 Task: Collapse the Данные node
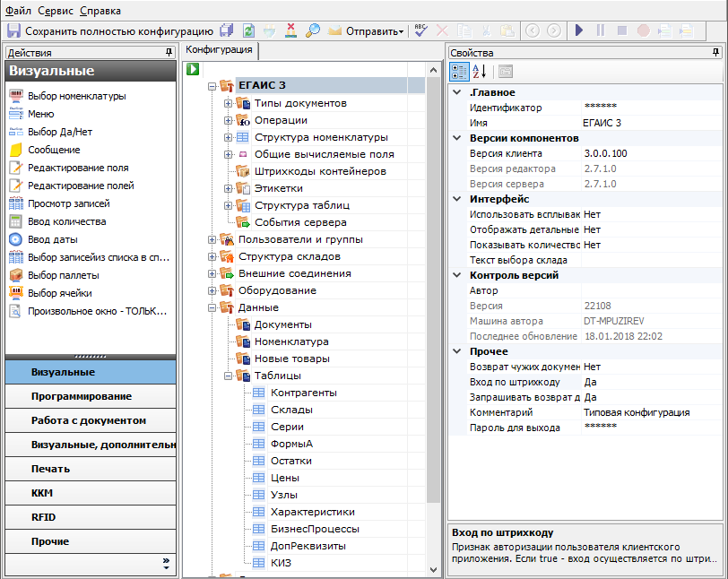pos(212,307)
